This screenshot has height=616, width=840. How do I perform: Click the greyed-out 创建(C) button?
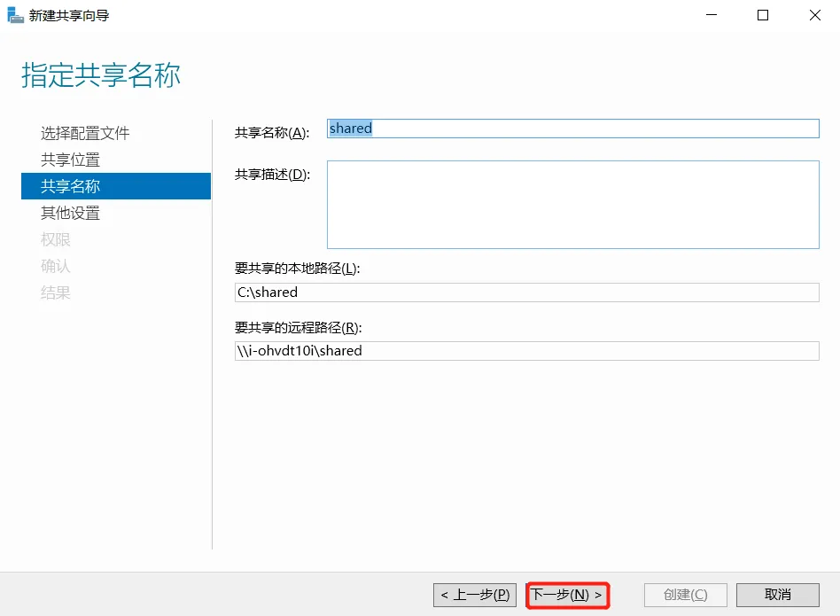point(685,595)
